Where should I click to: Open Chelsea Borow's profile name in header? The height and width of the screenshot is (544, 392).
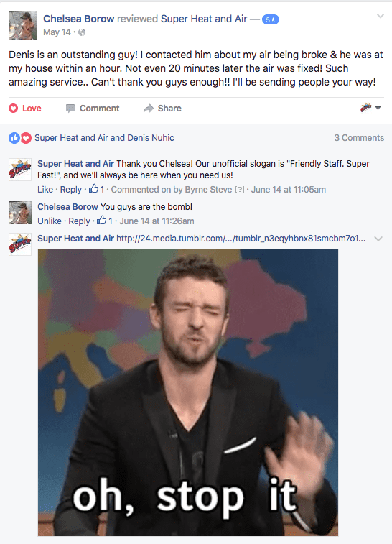coord(79,19)
